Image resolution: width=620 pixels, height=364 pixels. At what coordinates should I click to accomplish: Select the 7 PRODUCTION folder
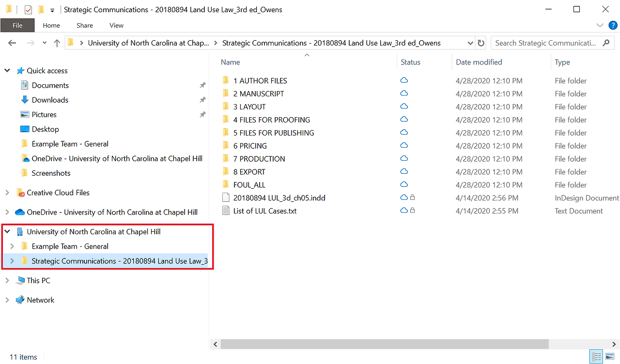(x=259, y=159)
